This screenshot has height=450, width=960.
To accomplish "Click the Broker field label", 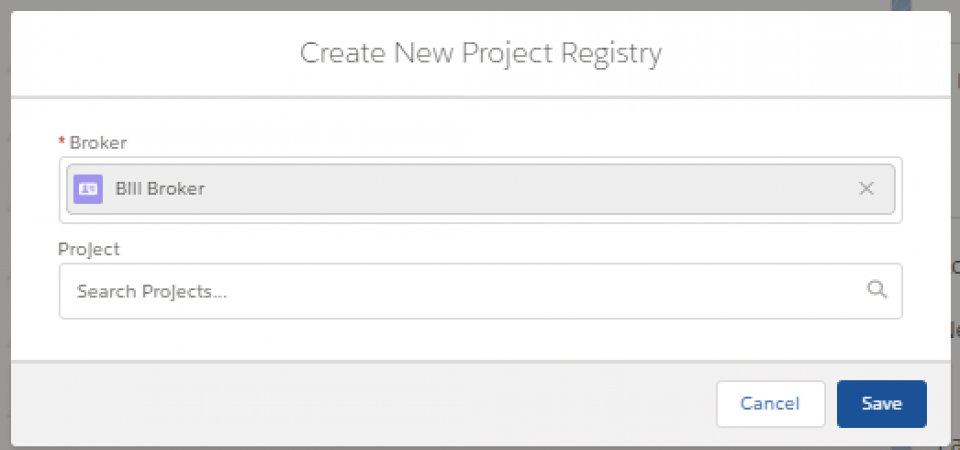I will pos(98,143).
